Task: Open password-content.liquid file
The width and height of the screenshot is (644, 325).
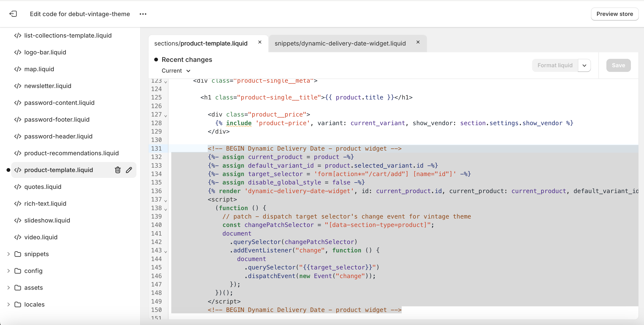Action: pos(59,103)
